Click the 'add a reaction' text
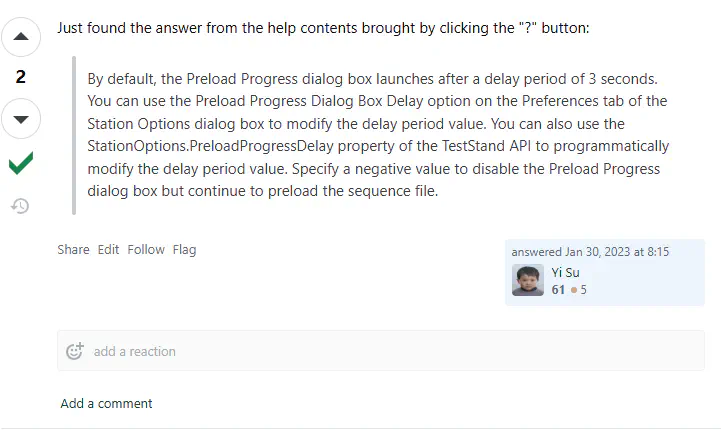 [x=134, y=351]
